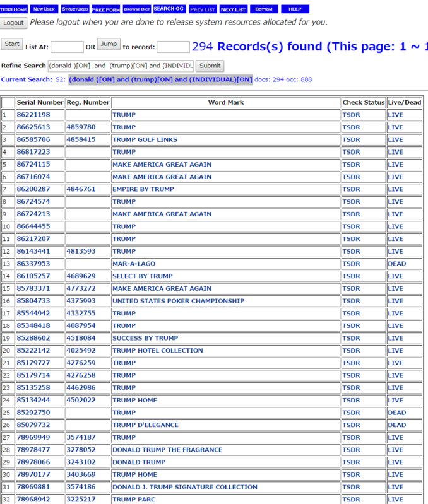Check TSDR for serial 86221198
Screen dimensions: 428x504
pos(351,115)
